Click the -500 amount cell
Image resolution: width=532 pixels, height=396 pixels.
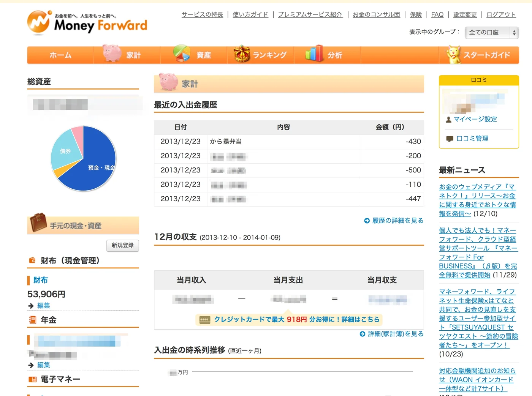392,170
